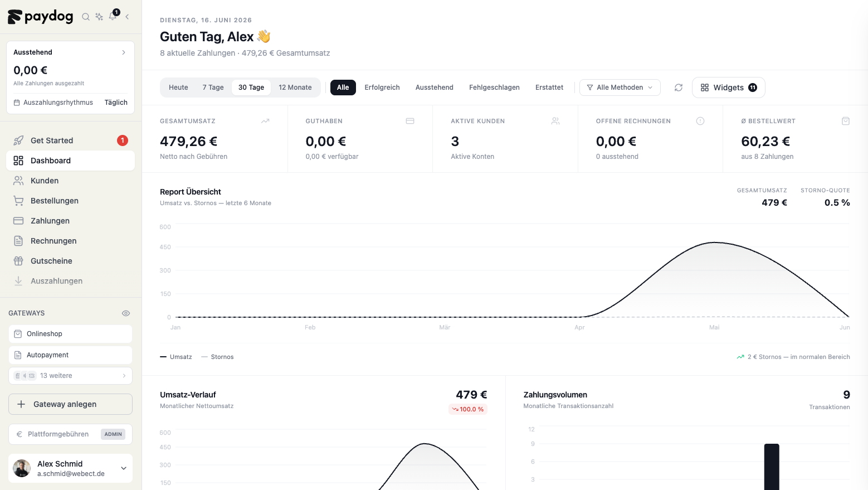868x490 pixels.
Task: Toggle the Stornos legend entry
Action: 217,357
